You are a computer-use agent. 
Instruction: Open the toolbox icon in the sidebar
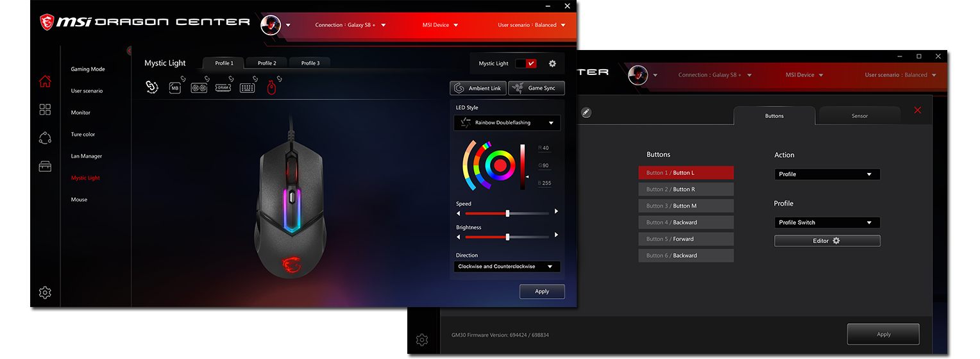45,166
